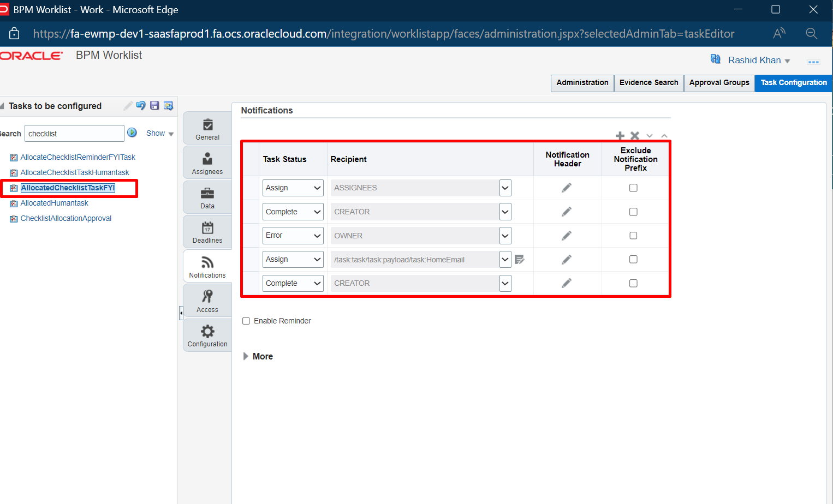The image size is (833, 504).
Task: Expand the More section
Action: [258, 356]
